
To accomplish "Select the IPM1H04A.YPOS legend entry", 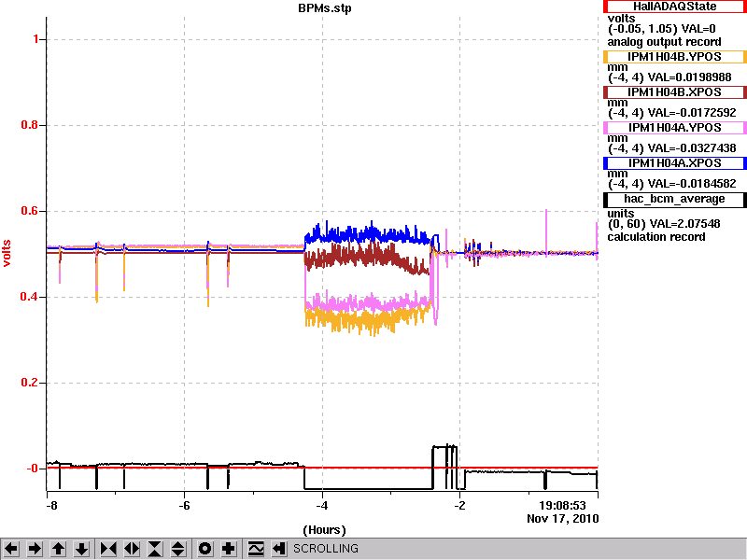I will [x=674, y=128].
